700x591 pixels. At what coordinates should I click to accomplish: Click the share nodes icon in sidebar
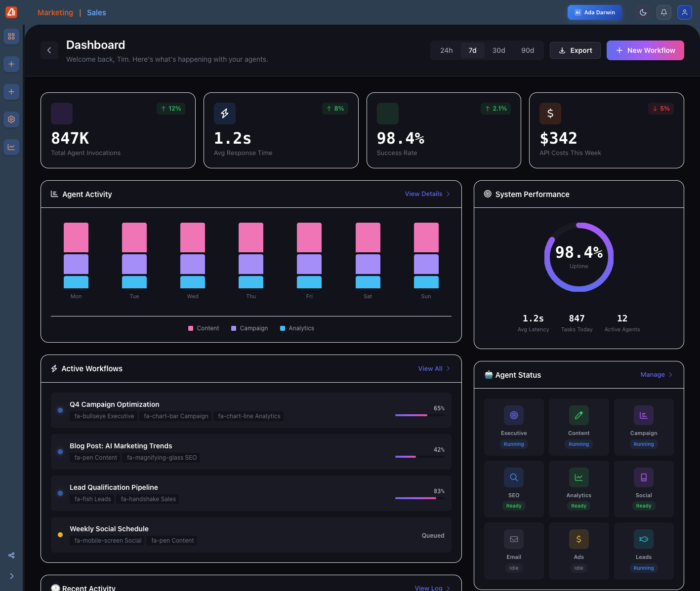pyautogui.click(x=11, y=555)
